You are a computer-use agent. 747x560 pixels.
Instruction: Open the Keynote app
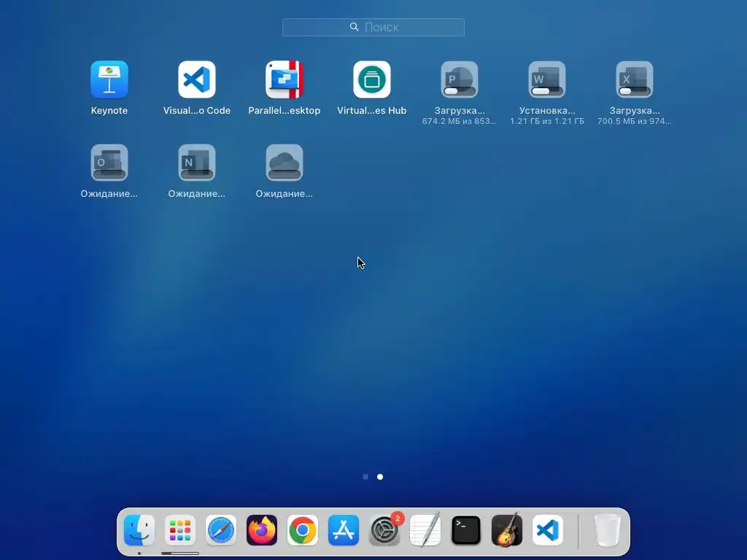coord(109,79)
